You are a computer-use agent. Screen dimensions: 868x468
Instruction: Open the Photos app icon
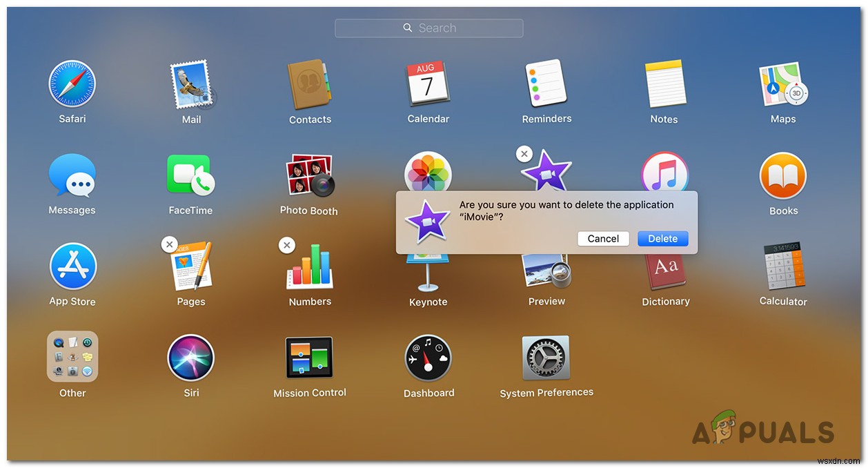[x=428, y=172]
